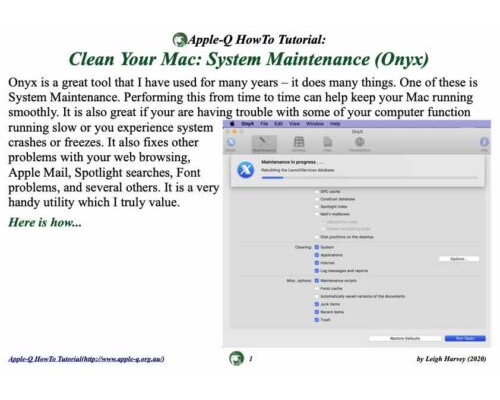500x400 pixels.
Task: Select the OnyX toolbar icon at toolbar's left end
Action: (231, 144)
